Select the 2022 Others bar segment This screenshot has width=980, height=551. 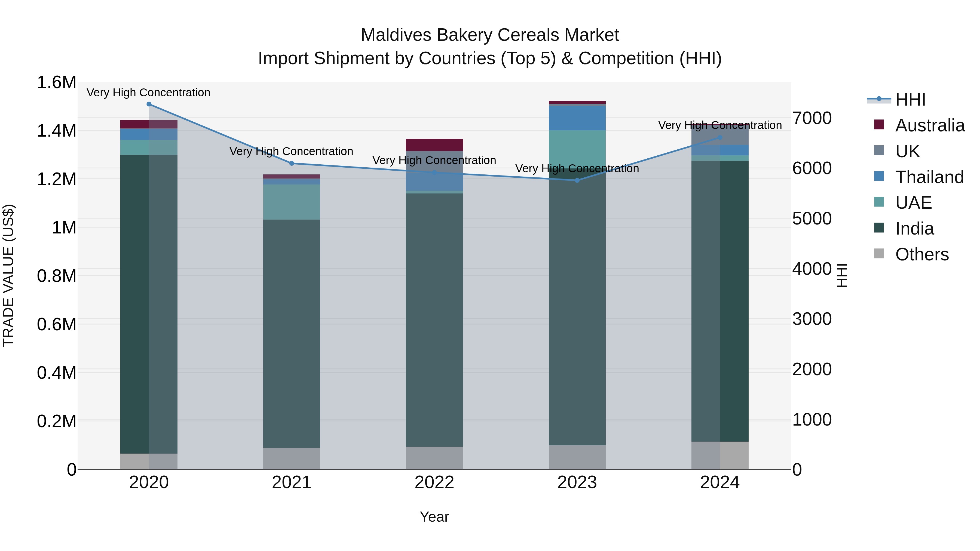click(x=434, y=458)
